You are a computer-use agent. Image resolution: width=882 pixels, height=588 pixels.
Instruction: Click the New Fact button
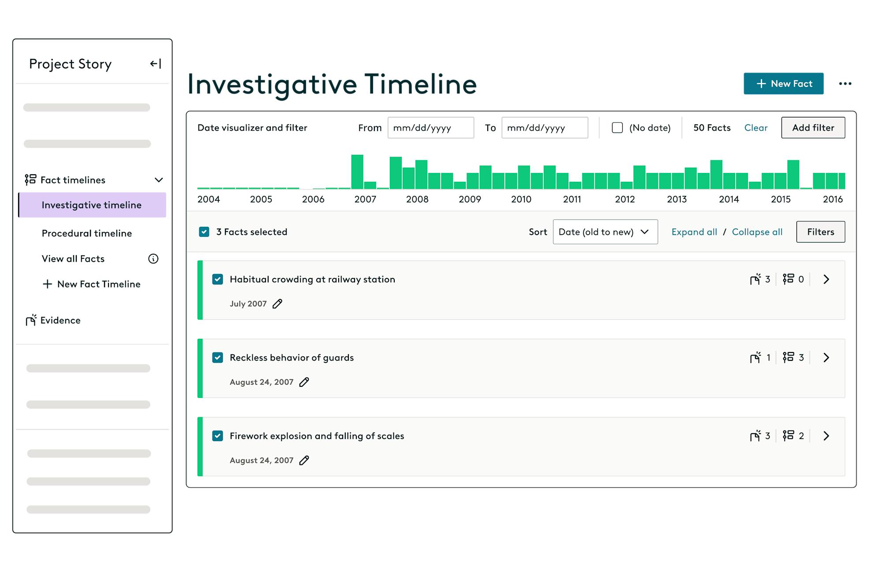[784, 84]
